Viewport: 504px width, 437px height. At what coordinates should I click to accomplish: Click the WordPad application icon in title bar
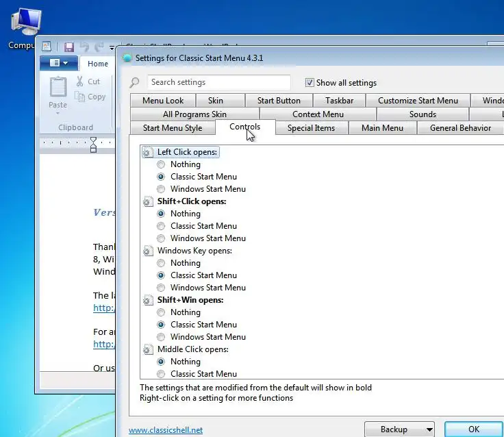[47, 47]
